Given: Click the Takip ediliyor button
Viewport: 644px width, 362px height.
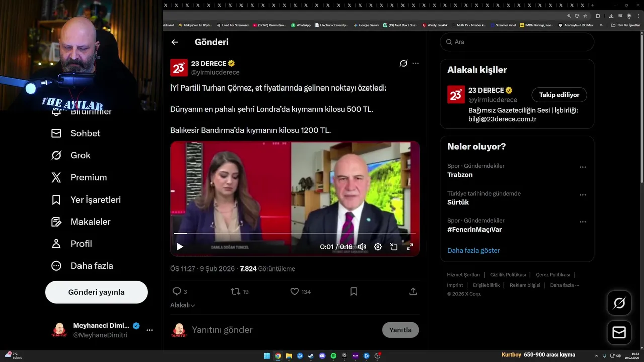Looking at the screenshot, I should [x=559, y=95].
